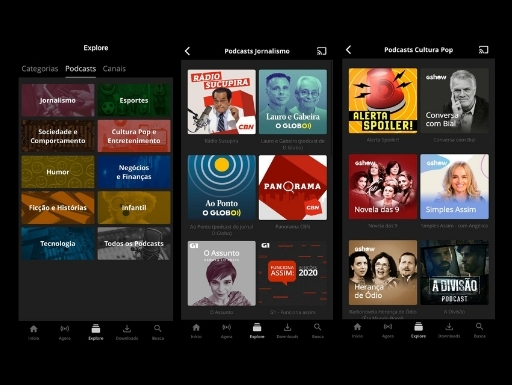The image size is (512, 385).
Task: Tap the Explore icon in the Explore screen navbar
Action: (x=96, y=329)
